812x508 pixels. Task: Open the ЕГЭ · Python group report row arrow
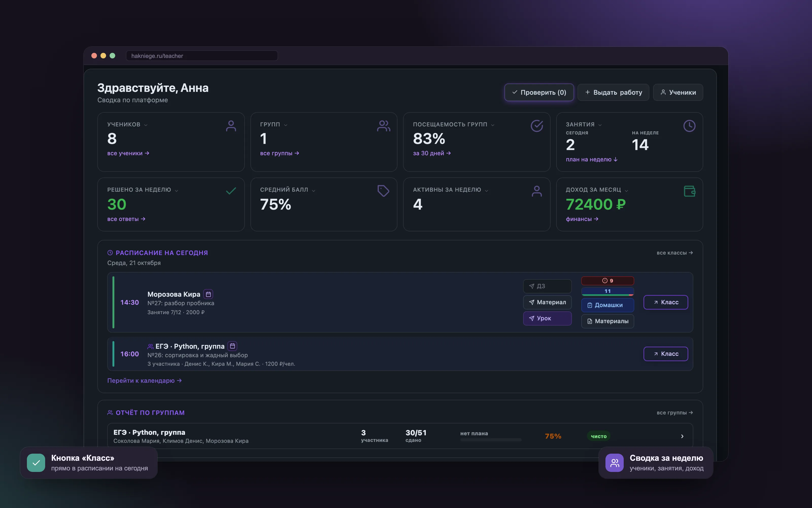tap(682, 436)
